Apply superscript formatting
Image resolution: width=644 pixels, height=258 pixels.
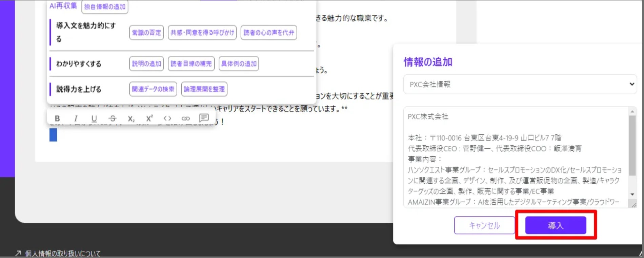pyautogui.click(x=149, y=118)
